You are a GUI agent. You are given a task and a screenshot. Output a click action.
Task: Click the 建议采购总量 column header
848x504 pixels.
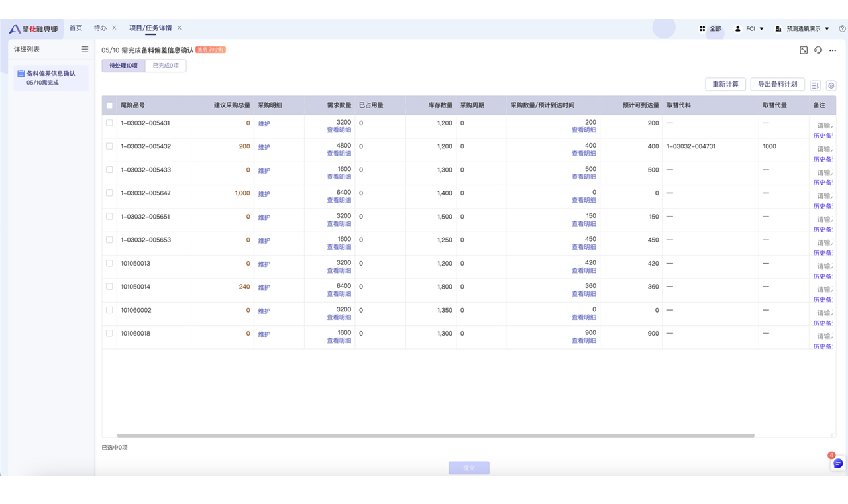tap(232, 105)
